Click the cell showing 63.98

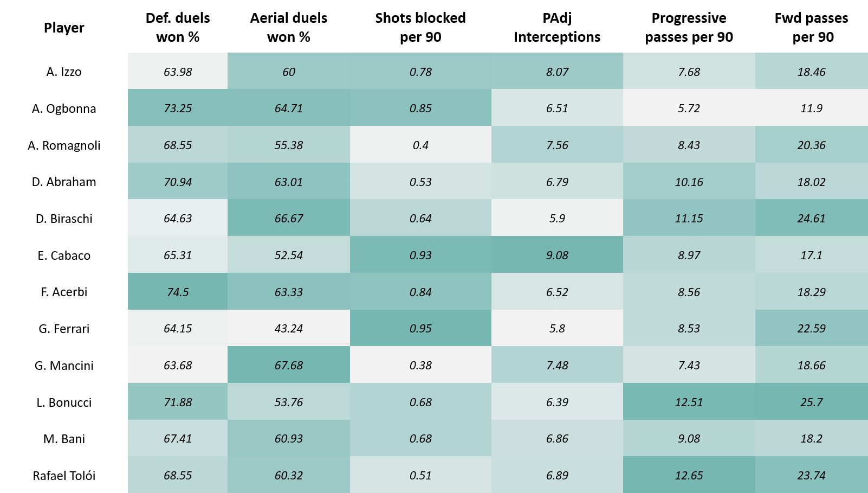178,71
